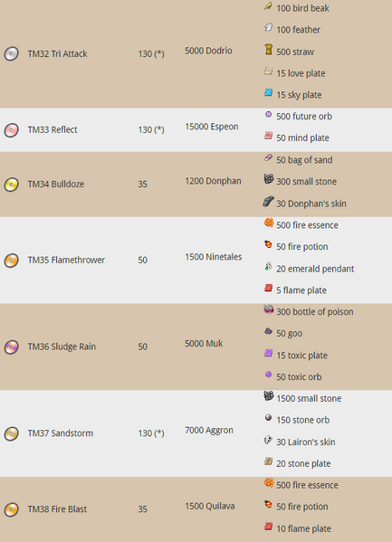The width and height of the screenshot is (392, 542).
Task: Select the purple TM36 Sludge Rain disc
Action: (x=11, y=347)
